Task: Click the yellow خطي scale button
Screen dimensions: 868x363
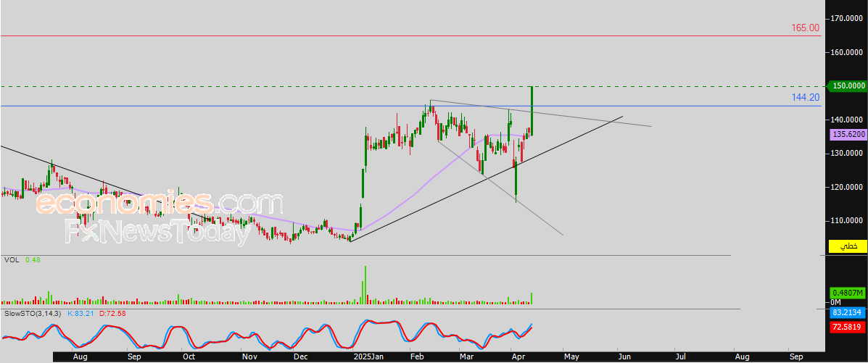Action: 847,246
